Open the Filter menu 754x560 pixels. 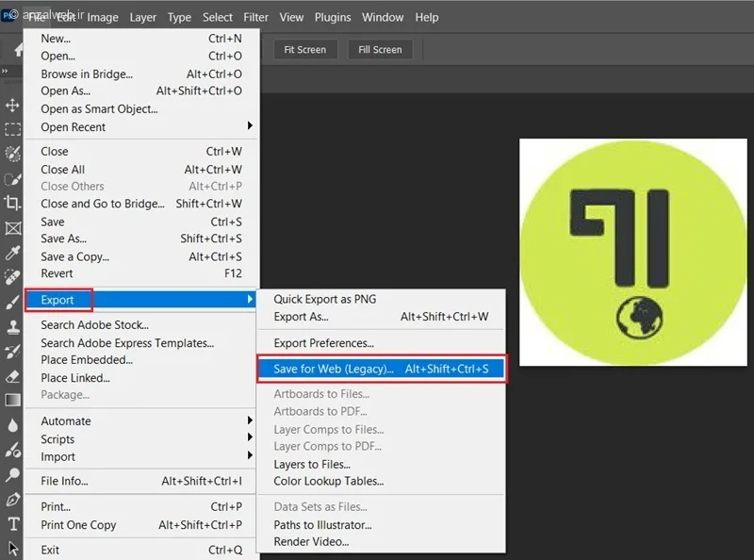click(x=255, y=17)
